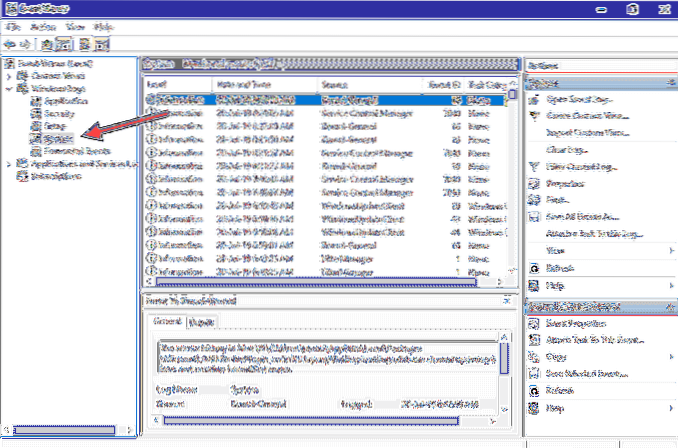Viewport: 678px width, 448px height.
Task: Switch to the Details tab in the event pane
Action: click(202, 322)
